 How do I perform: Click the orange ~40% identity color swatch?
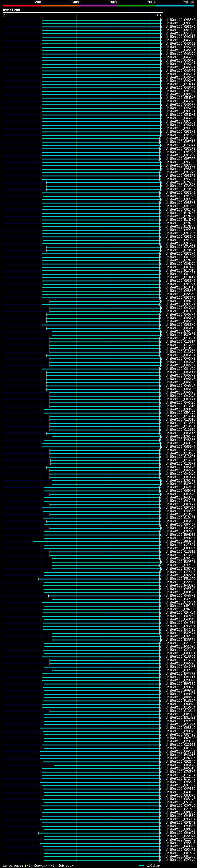click(x=60, y=6)
